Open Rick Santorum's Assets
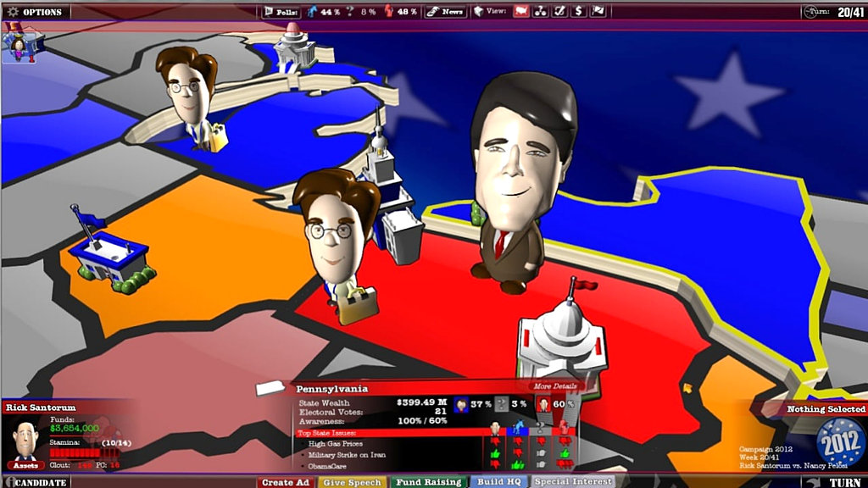The image size is (868, 488). [x=25, y=465]
